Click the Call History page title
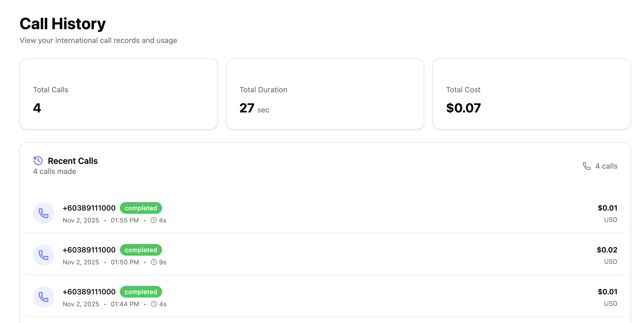Viewport: 644px width, 323px height. (x=63, y=24)
